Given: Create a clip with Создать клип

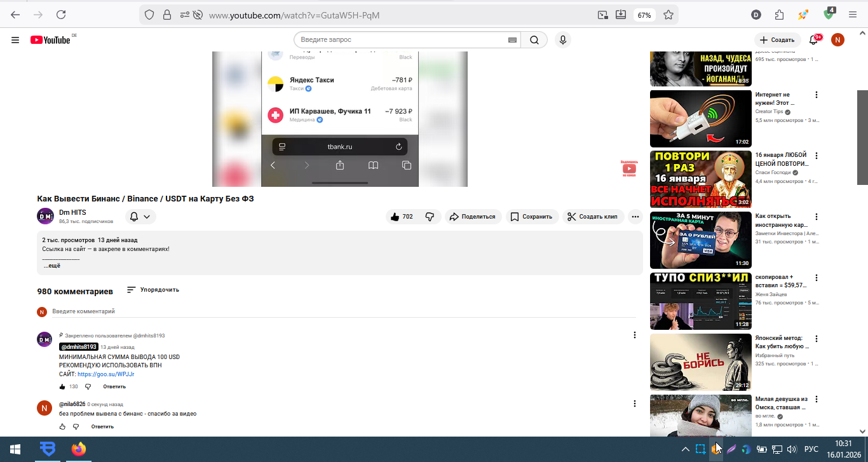Looking at the screenshot, I should 593,217.
